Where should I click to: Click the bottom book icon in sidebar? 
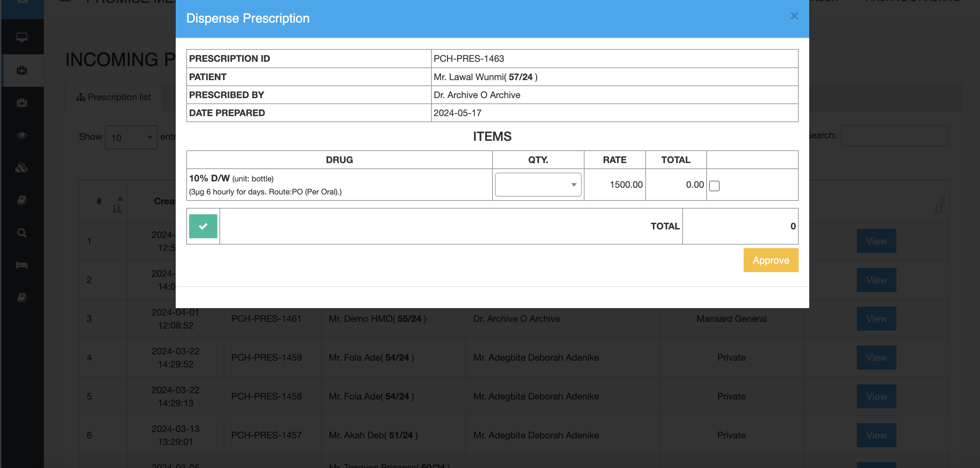[22, 298]
